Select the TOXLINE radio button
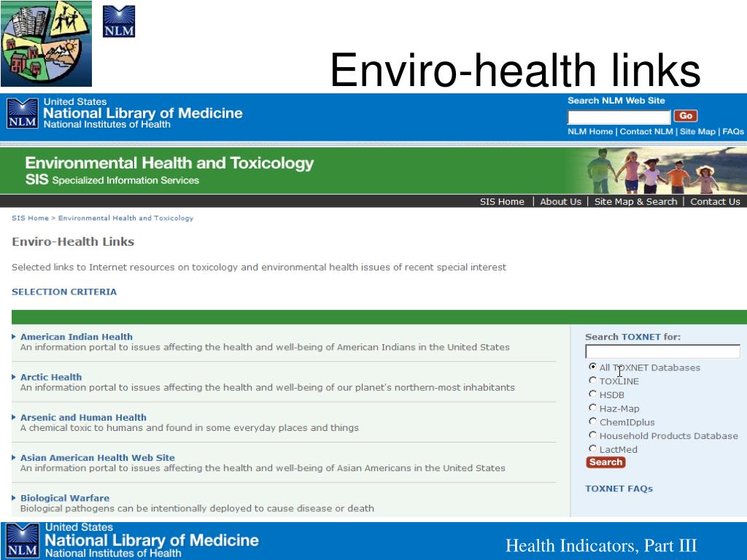747x560 pixels. click(x=592, y=381)
